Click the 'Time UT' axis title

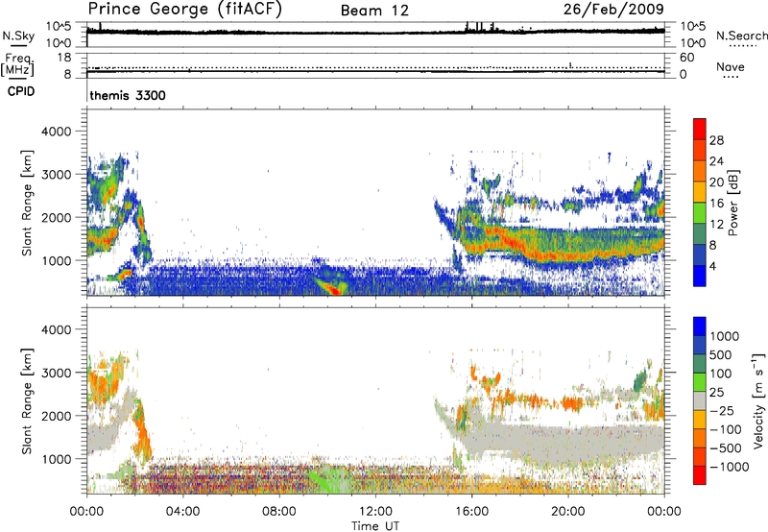pyautogui.click(x=375, y=526)
